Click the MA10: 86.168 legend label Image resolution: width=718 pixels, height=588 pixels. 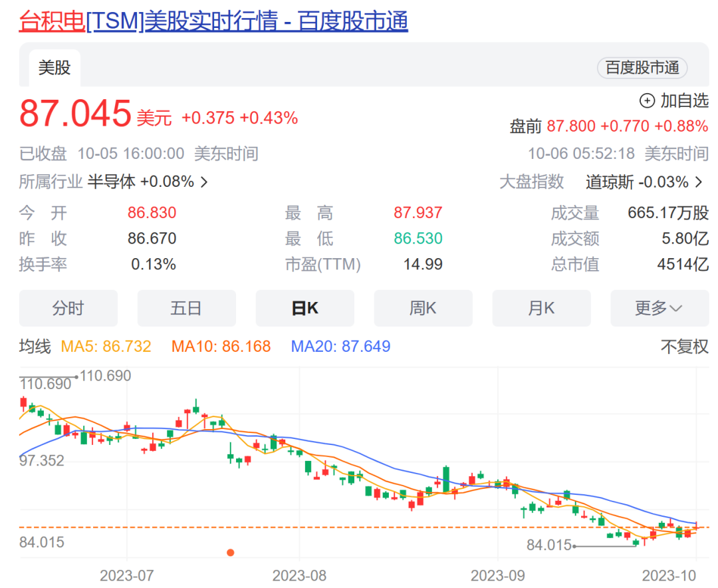coord(221,347)
